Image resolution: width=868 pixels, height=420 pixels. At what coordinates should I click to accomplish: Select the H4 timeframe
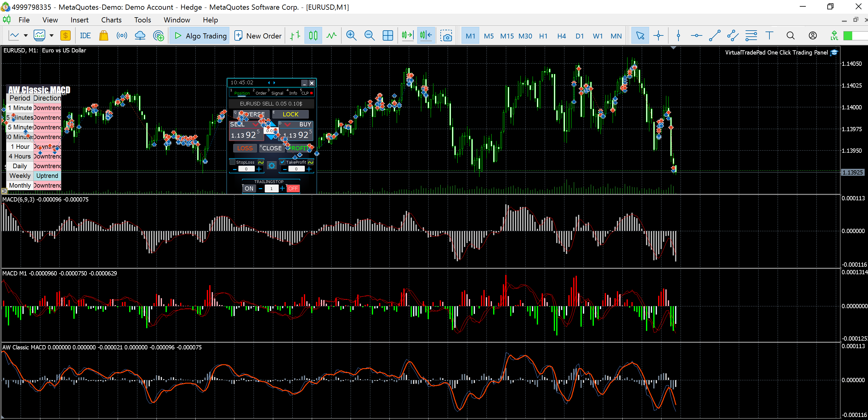(x=561, y=36)
